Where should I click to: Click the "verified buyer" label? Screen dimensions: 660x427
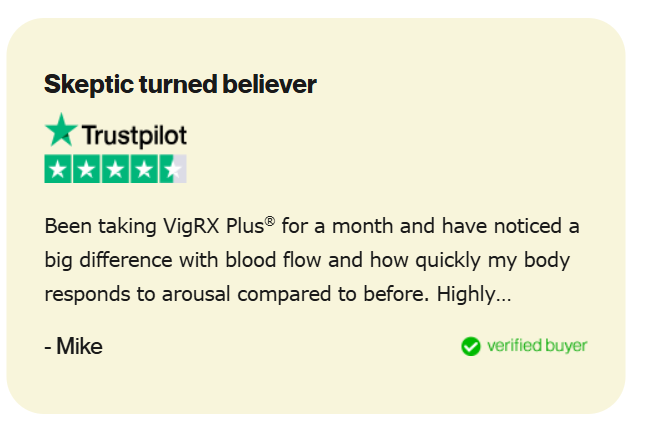[537, 346]
